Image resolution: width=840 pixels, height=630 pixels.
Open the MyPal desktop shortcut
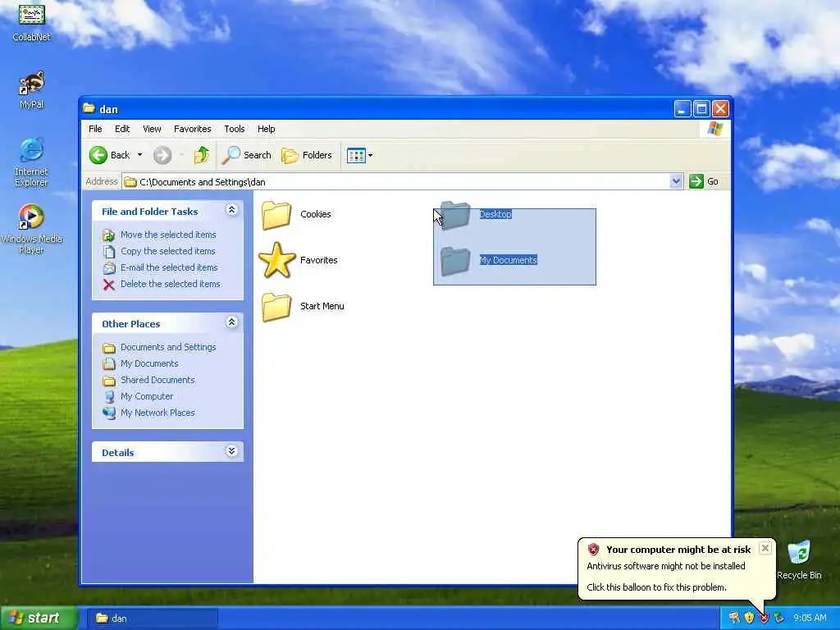point(32,89)
